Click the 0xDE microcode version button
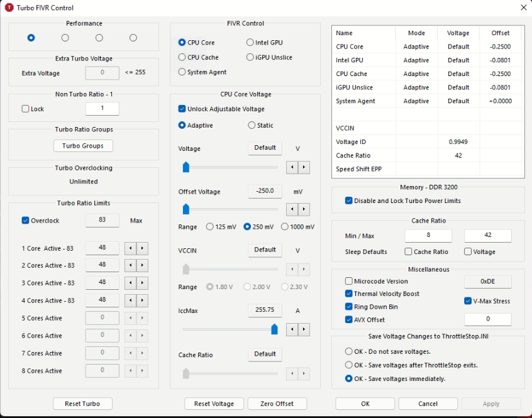532x418 pixels. pos(487,282)
